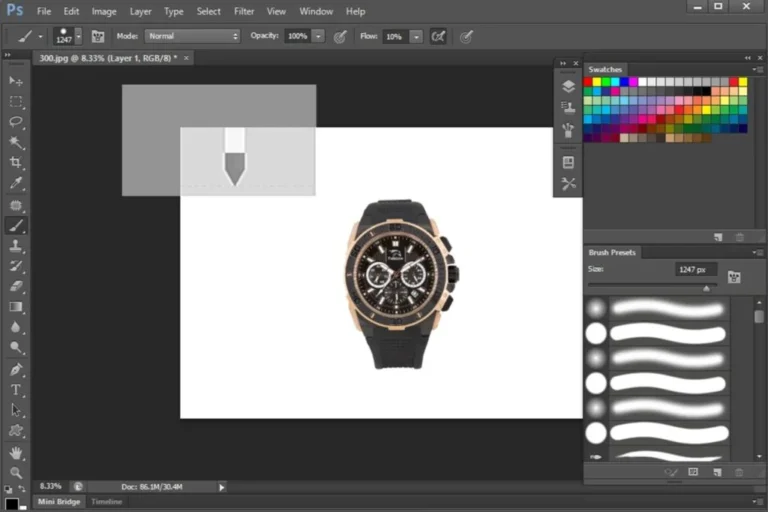The image size is (768, 512).
Task: Open the Opacity slider dropdown
Action: [318, 36]
